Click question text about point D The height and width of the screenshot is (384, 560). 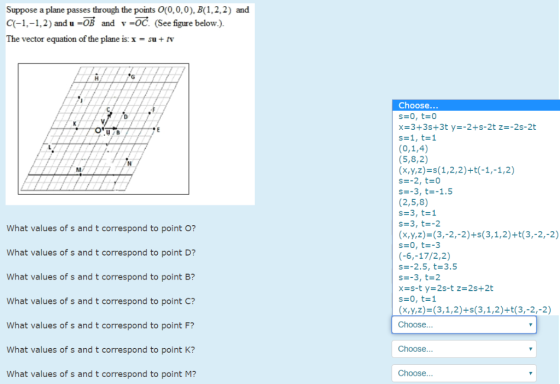(x=101, y=253)
